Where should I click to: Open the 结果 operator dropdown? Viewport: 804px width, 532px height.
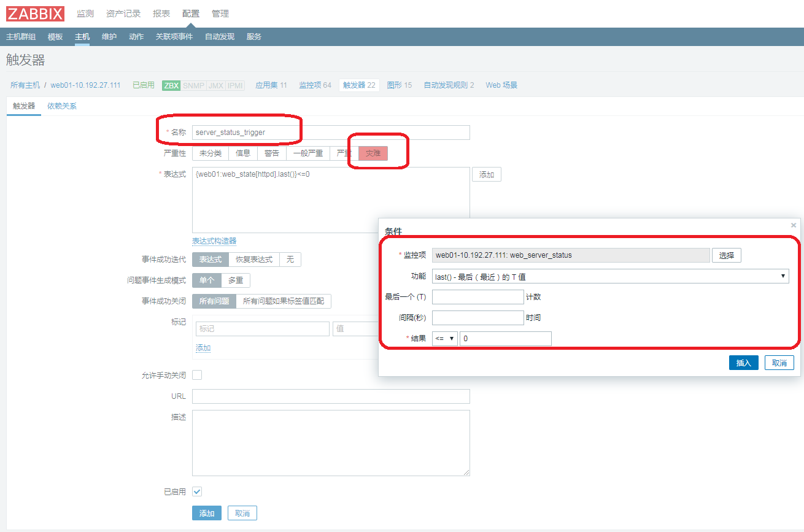coord(445,339)
